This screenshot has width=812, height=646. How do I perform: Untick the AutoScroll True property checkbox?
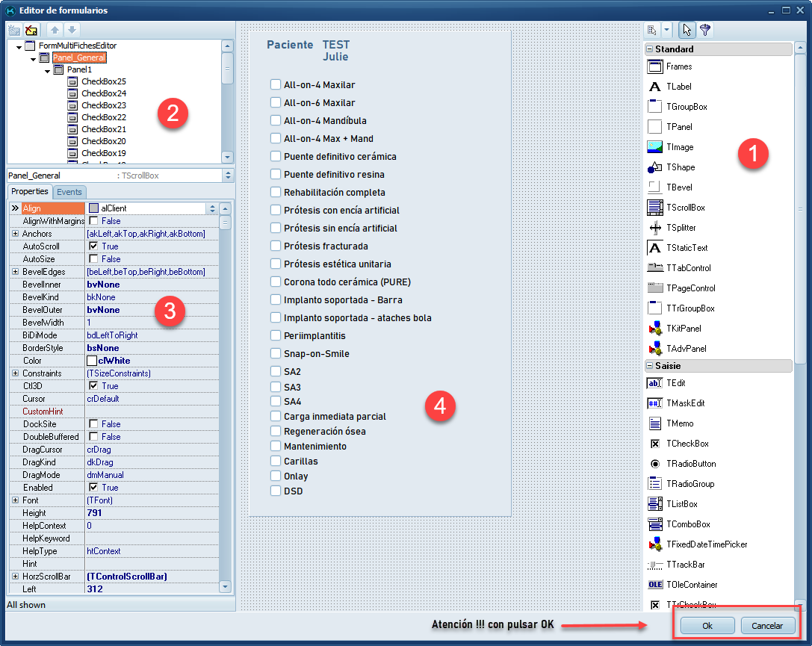pyautogui.click(x=93, y=246)
